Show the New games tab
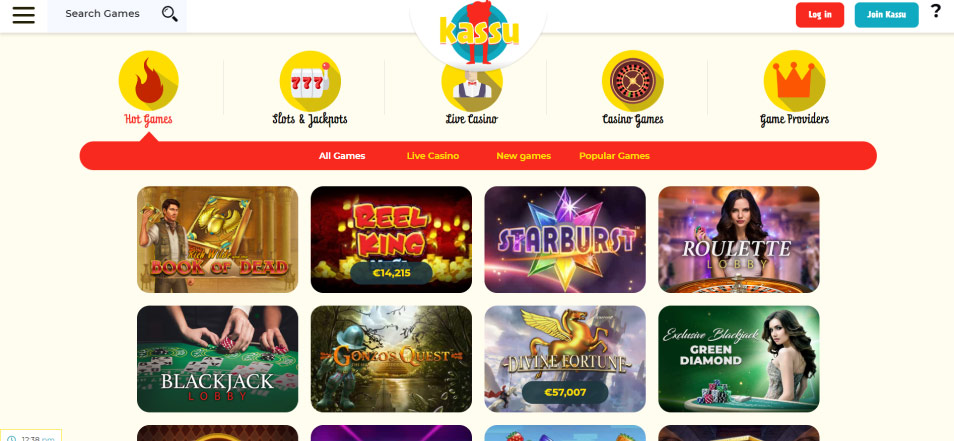954x441 pixels. (x=523, y=156)
